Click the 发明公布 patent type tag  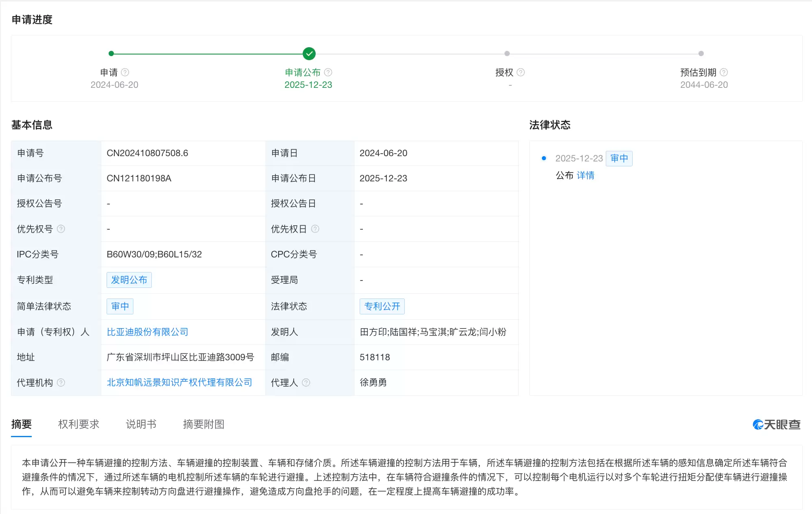(129, 280)
